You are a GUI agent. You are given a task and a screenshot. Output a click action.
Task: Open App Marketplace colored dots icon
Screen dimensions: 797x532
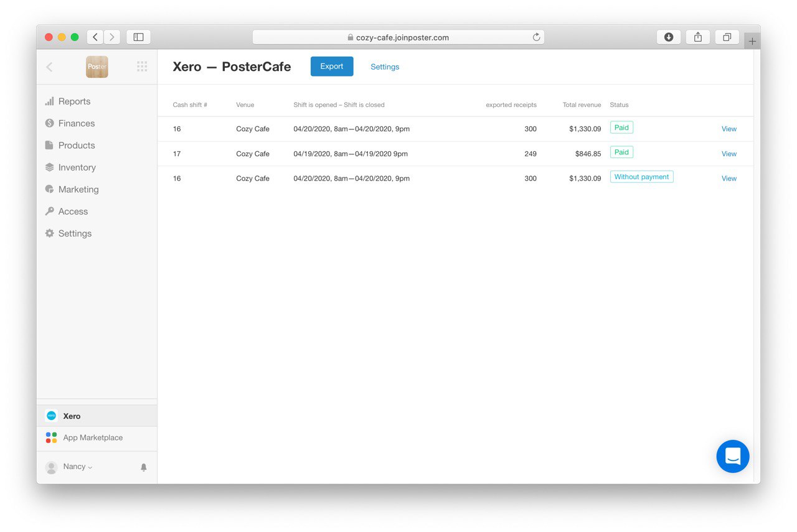click(51, 437)
